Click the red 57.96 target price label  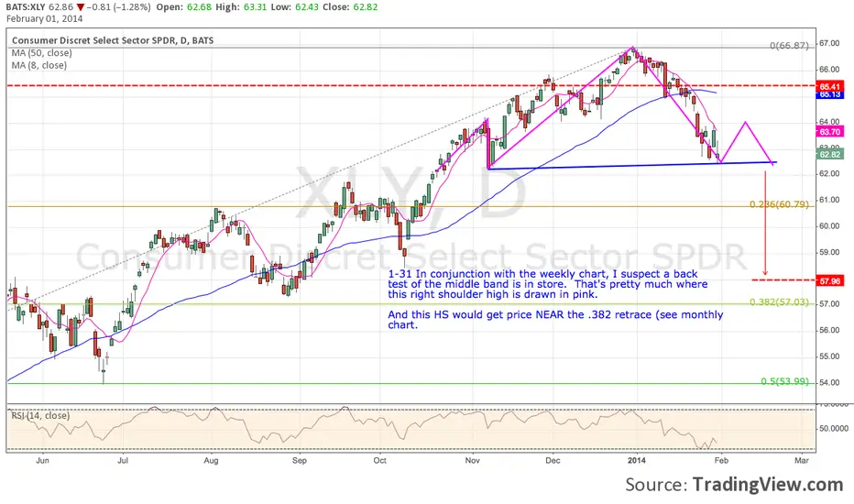click(x=829, y=281)
